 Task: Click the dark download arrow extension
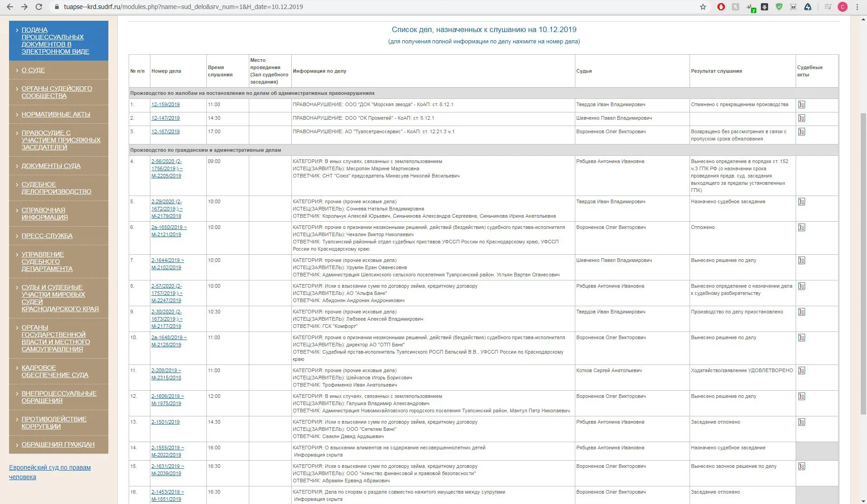pos(764,7)
